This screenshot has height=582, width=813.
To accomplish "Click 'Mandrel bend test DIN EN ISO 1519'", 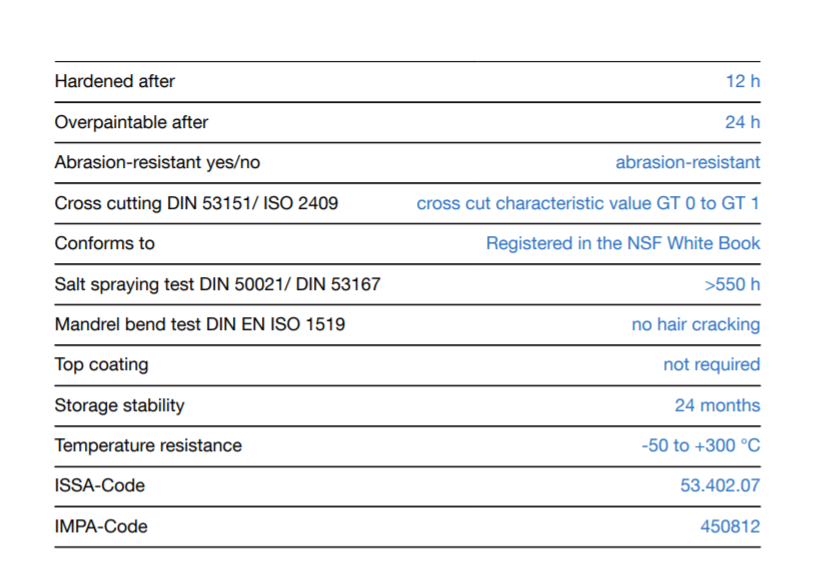I will (x=200, y=324).
